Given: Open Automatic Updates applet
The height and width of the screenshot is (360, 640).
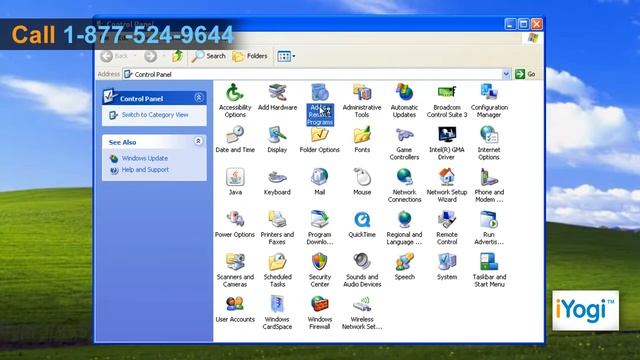Looking at the screenshot, I should (x=404, y=100).
